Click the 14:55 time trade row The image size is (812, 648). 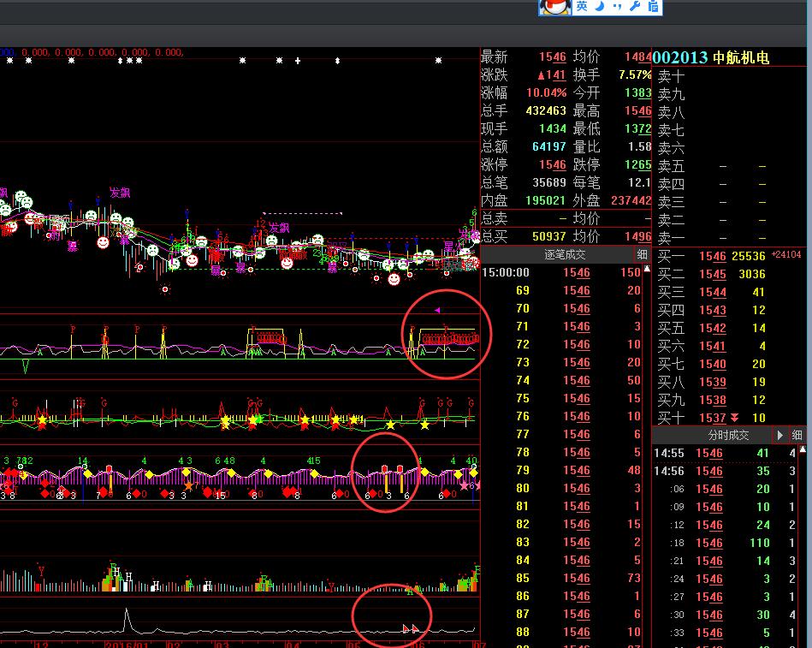(725, 453)
